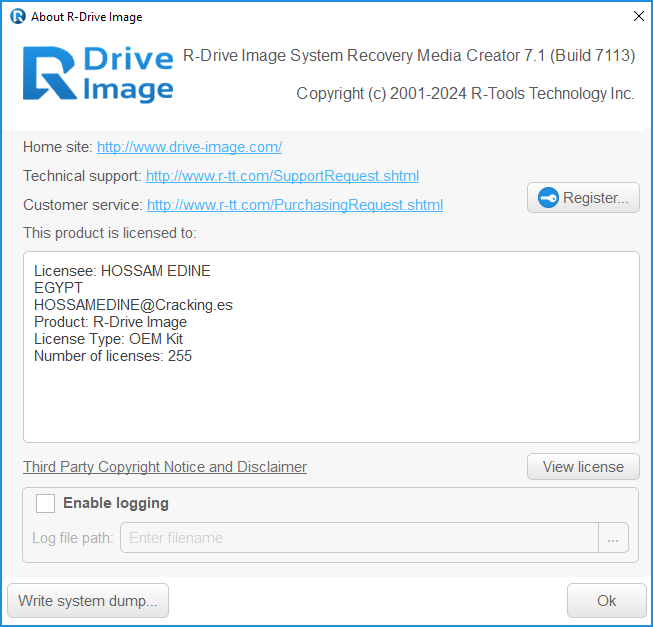Click the Log file path filename field
This screenshot has width=653, height=627.
point(359,538)
